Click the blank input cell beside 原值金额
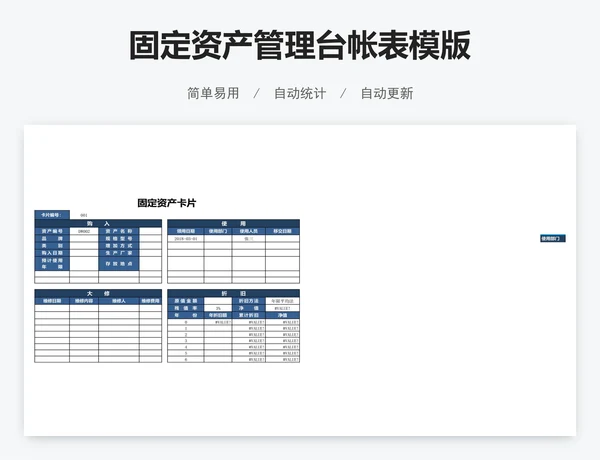This screenshot has height=460, width=600. pyautogui.click(x=218, y=301)
